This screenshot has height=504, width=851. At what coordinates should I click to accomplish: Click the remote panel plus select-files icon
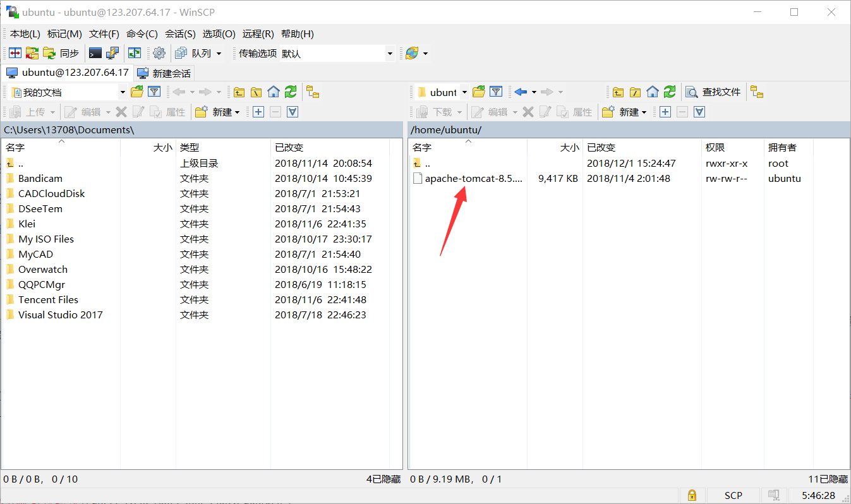pos(665,112)
